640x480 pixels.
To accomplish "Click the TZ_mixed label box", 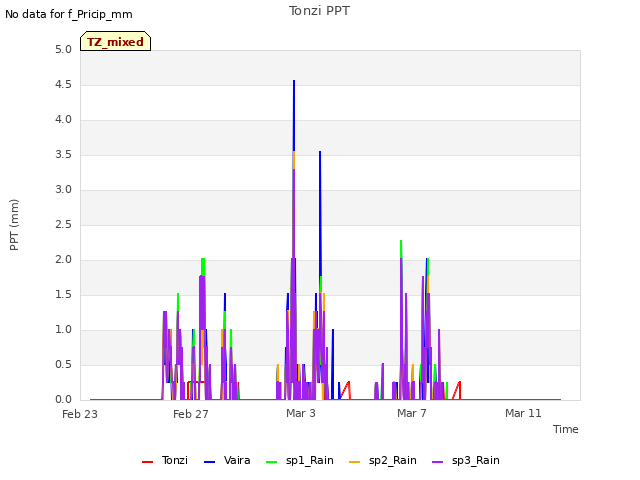I will 116,41.
